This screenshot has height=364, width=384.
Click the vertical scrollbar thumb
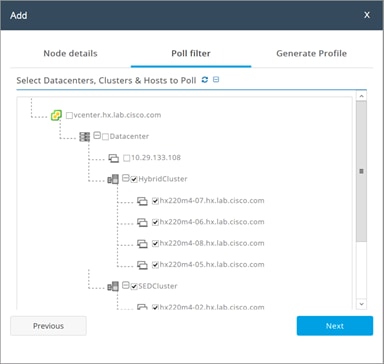point(361,171)
